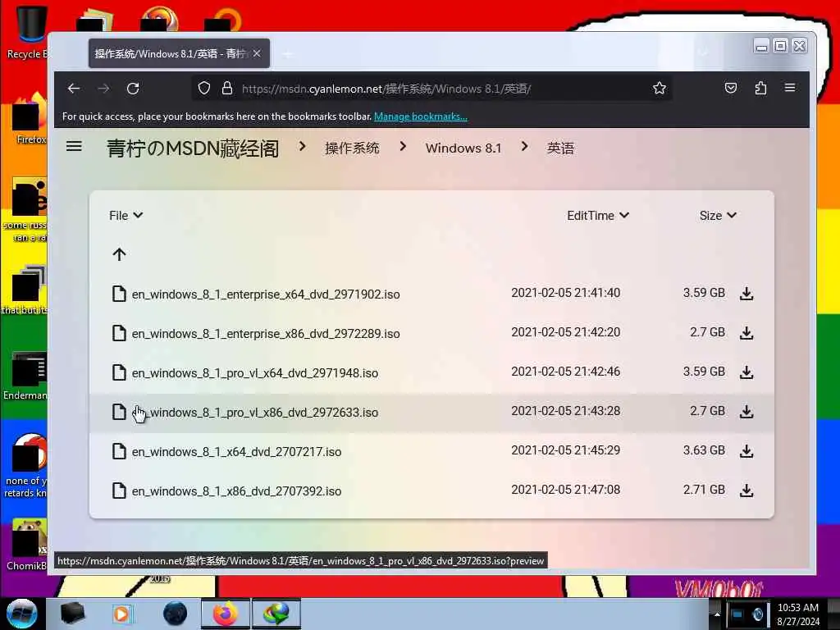Click edit time 2021-02-05 21:41:40

coord(566,293)
